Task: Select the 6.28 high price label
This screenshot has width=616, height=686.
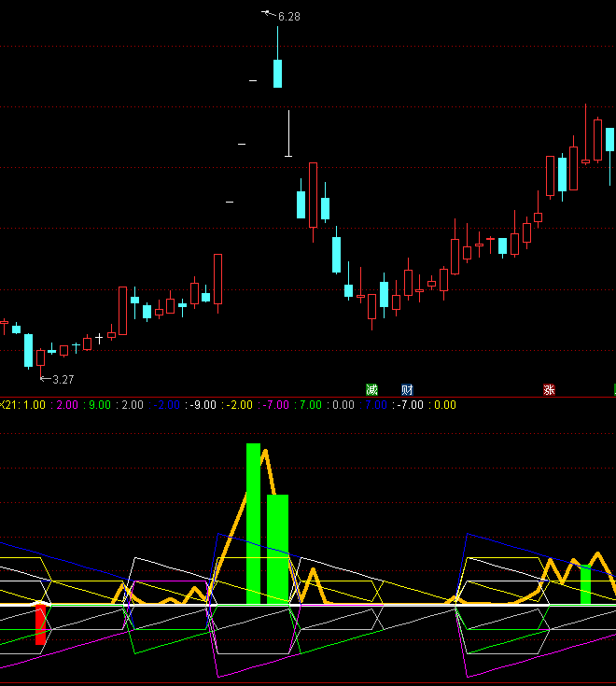Action: click(289, 17)
